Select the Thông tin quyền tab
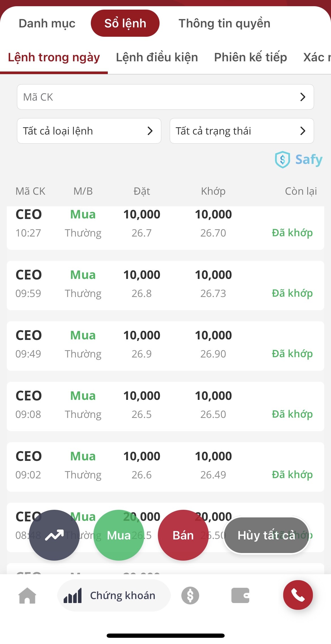The height and width of the screenshot is (644, 331). click(224, 23)
